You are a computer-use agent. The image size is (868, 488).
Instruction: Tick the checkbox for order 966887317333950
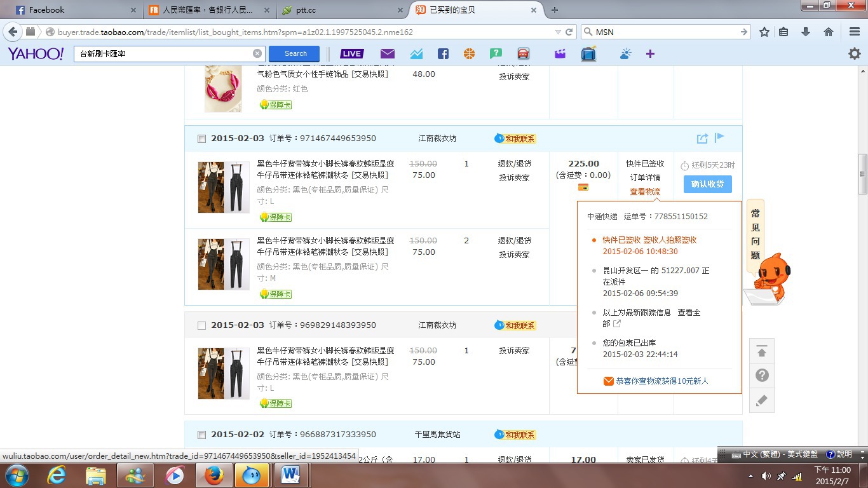coord(201,435)
